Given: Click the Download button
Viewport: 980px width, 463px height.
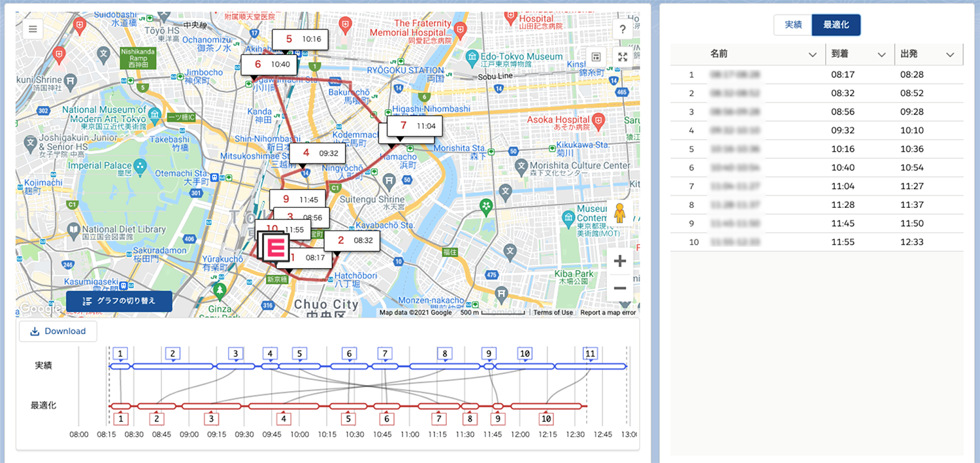Looking at the screenshot, I should pos(58,332).
